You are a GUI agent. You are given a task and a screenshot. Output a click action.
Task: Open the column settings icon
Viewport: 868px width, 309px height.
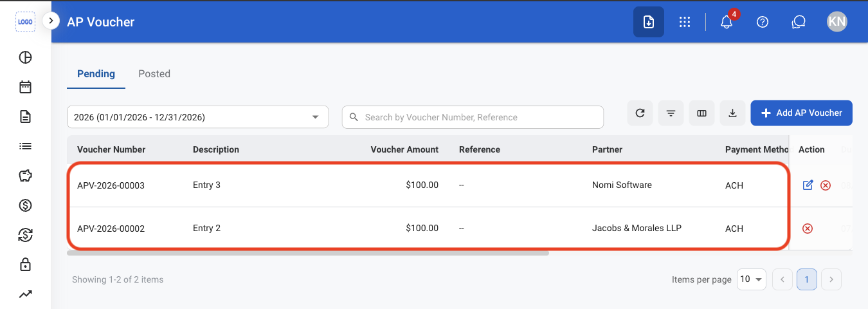(701, 113)
